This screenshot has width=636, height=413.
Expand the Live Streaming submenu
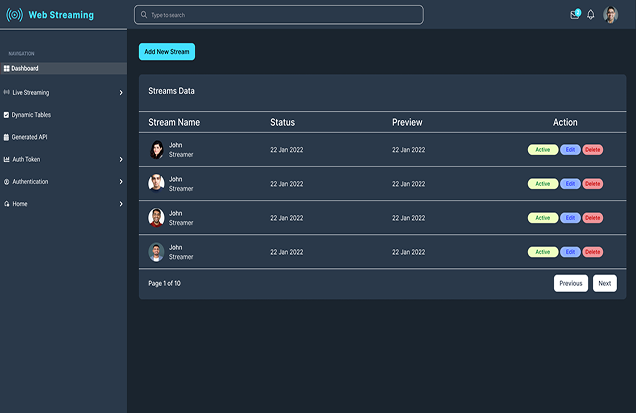tap(121, 93)
